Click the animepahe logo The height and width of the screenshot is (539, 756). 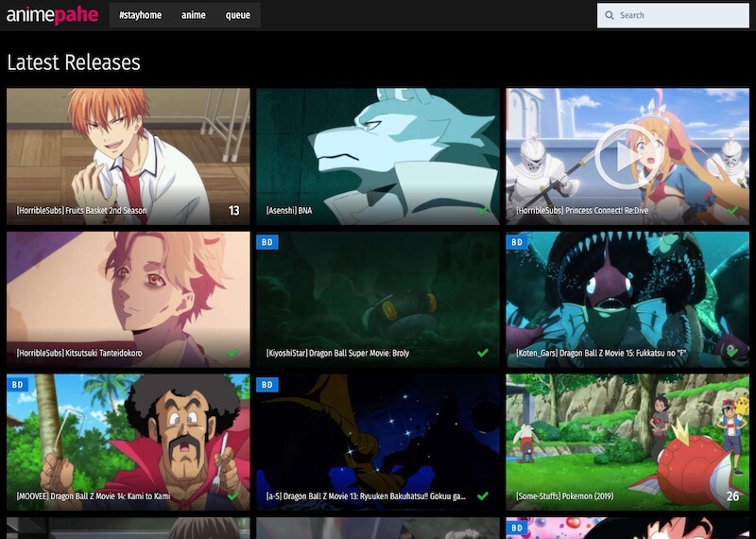pos(53,15)
